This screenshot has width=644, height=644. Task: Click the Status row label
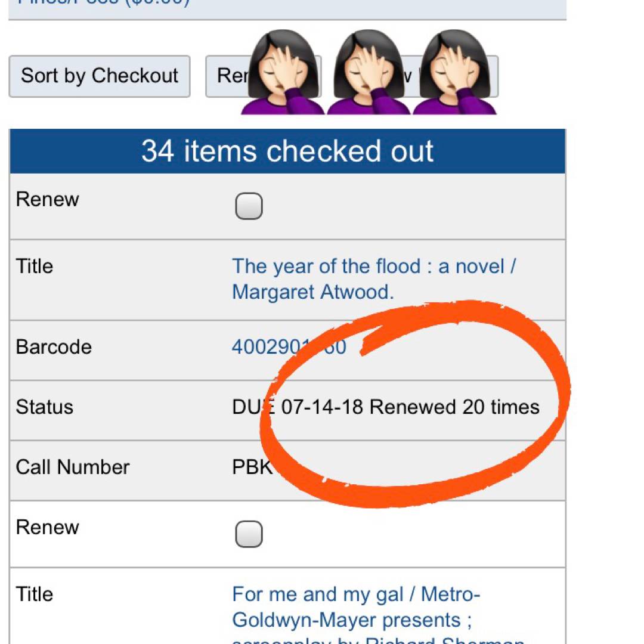pos(45,407)
